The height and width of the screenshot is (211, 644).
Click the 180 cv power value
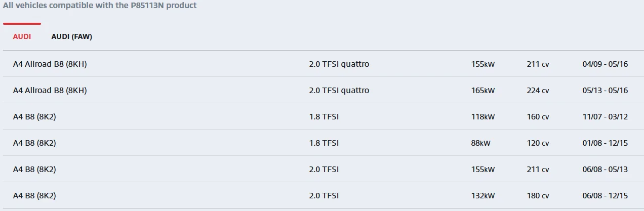(x=538, y=196)
